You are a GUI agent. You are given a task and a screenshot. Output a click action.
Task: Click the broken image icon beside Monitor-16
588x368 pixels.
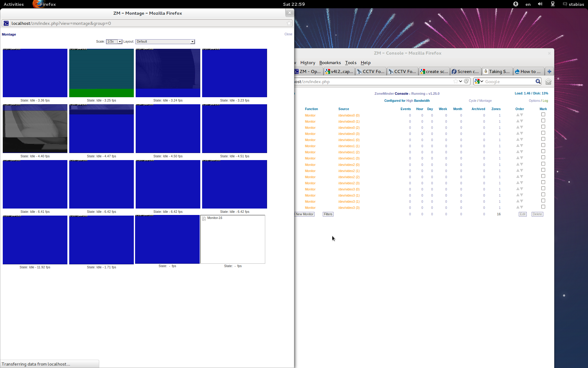click(x=204, y=218)
